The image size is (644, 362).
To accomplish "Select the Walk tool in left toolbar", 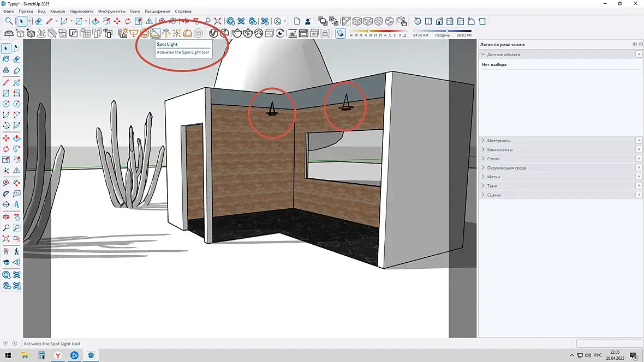I will [x=16, y=251].
